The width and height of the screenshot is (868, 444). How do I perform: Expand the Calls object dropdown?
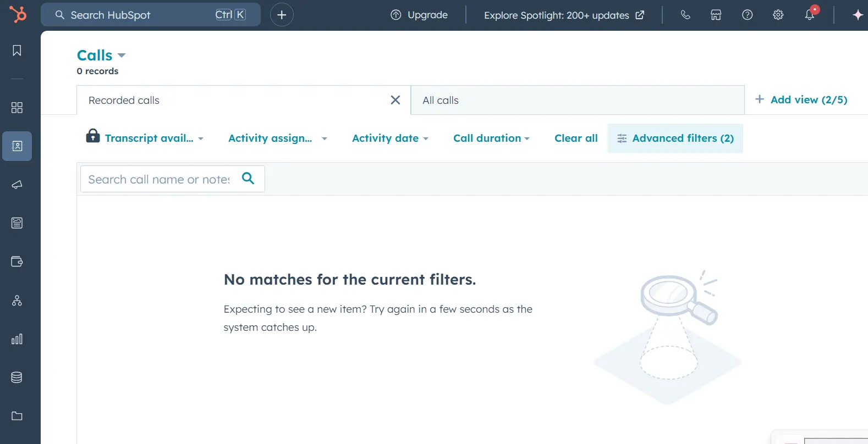pos(101,56)
